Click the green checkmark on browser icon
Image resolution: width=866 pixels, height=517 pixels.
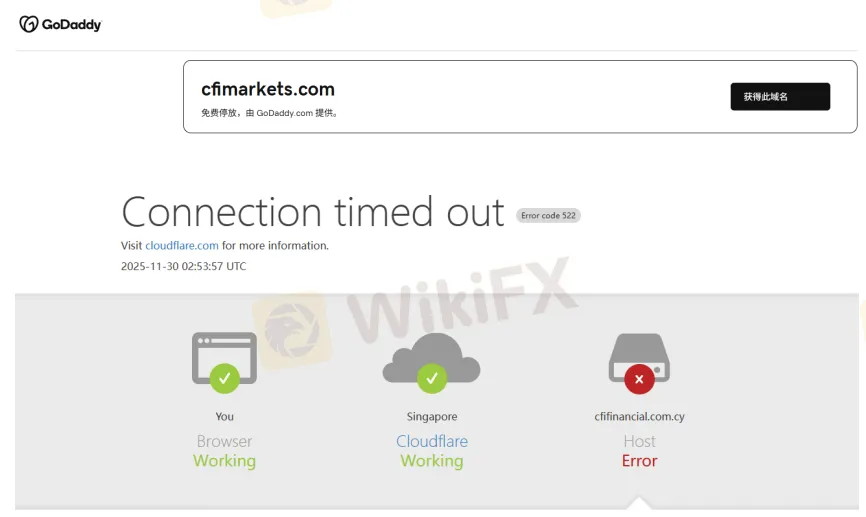pyautogui.click(x=224, y=378)
